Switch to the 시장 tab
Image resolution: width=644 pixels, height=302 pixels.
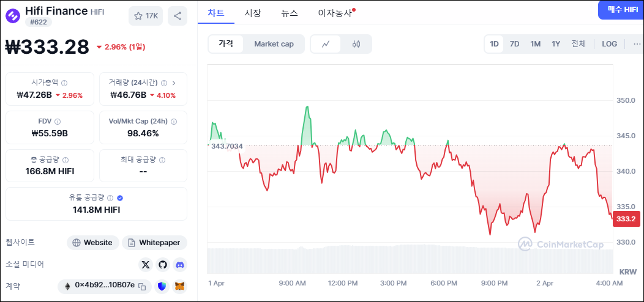point(252,13)
